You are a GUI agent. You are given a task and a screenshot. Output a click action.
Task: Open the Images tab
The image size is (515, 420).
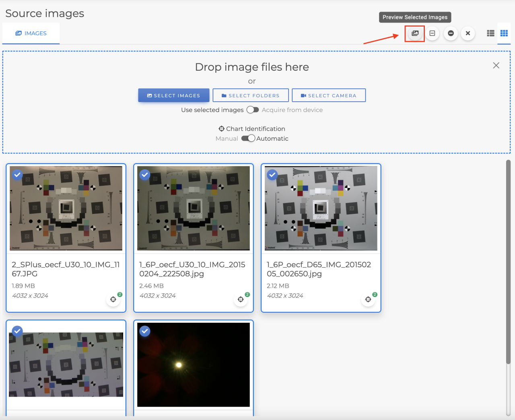click(31, 33)
